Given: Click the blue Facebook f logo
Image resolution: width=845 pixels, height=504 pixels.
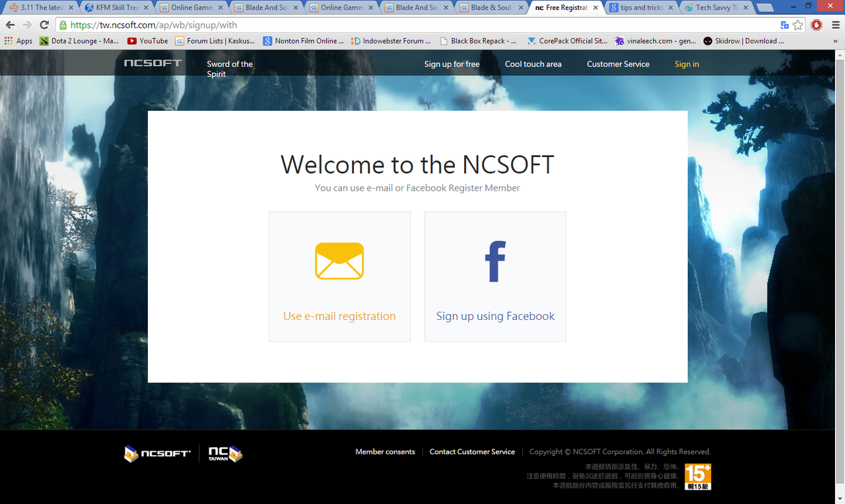Looking at the screenshot, I should (495, 261).
